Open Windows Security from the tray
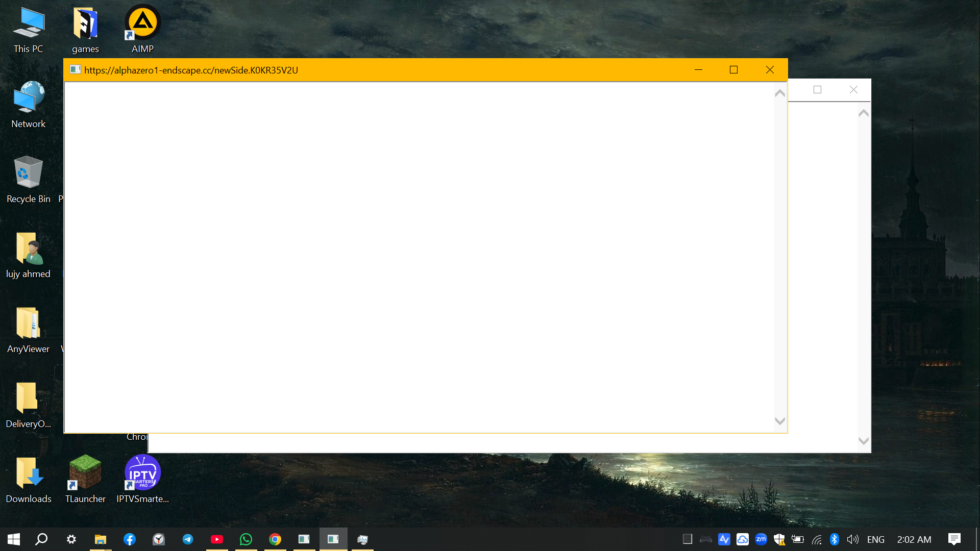Image resolution: width=980 pixels, height=551 pixels. coord(779,539)
